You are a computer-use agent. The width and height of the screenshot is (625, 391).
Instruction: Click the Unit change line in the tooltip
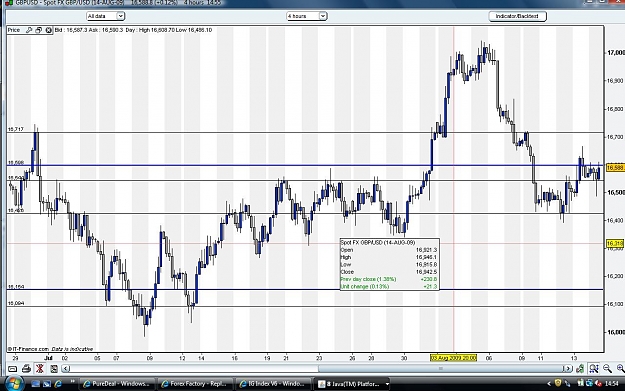tap(389, 287)
